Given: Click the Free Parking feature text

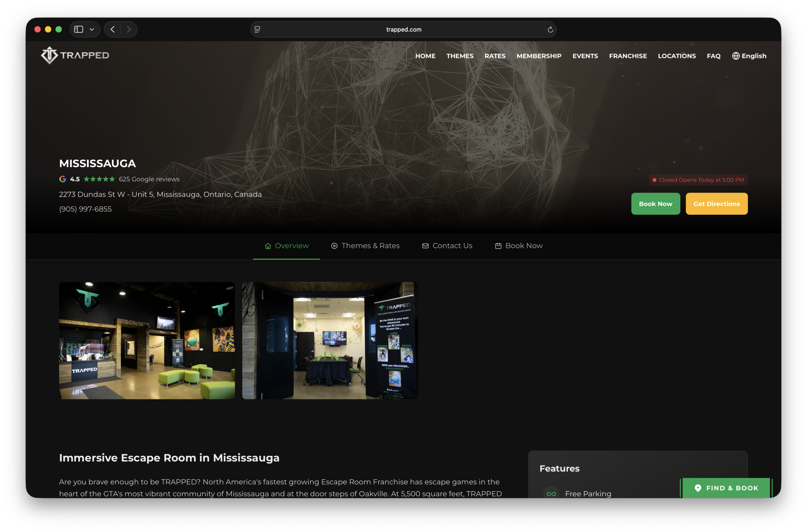Looking at the screenshot, I should [x=588, y=494].
